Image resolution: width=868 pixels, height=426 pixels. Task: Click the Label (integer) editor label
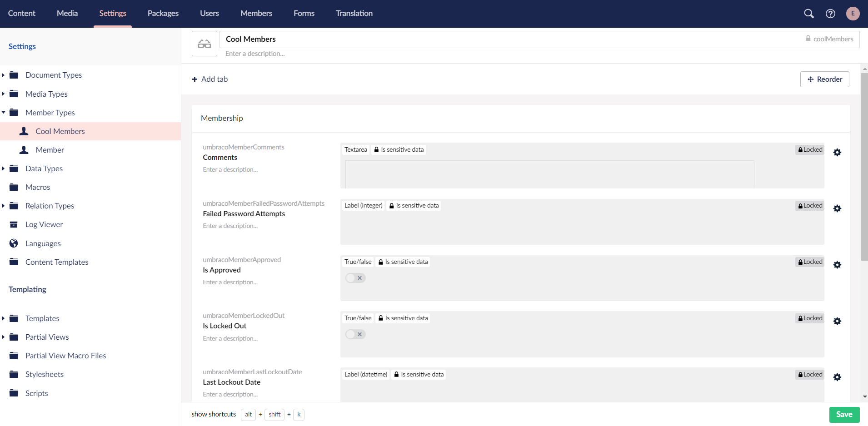point(364,205)
